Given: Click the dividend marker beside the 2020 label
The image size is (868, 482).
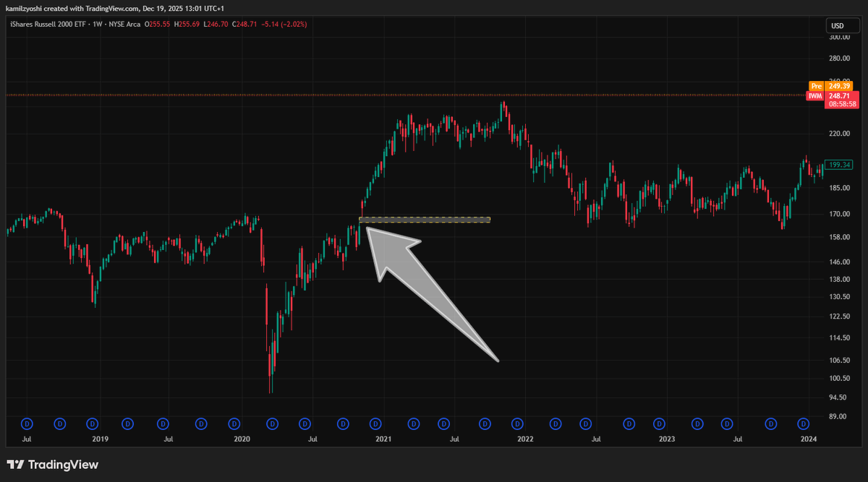Looking at the screenshot, I should 234,423.
